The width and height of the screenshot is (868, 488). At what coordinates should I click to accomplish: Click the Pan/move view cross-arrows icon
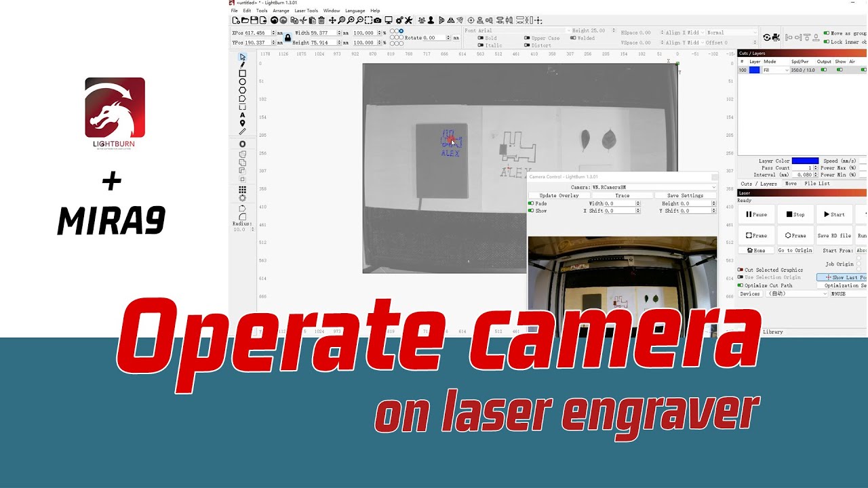(x=332, y=20)
